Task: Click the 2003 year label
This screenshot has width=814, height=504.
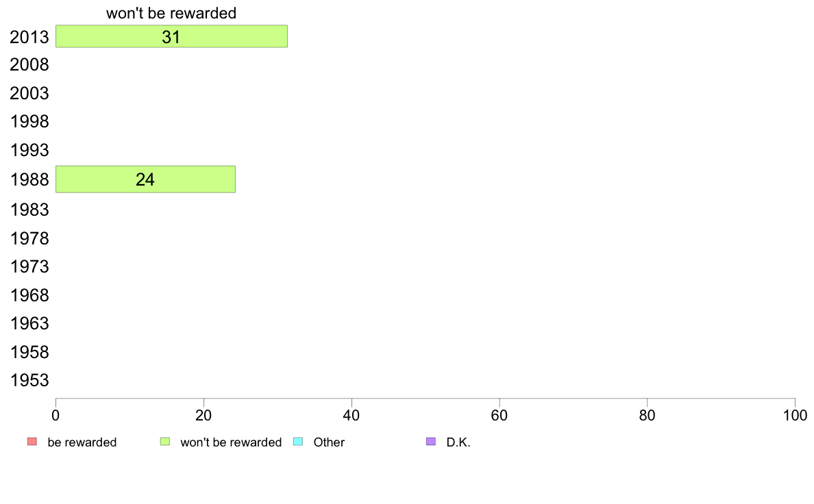Action: point(29,93)
